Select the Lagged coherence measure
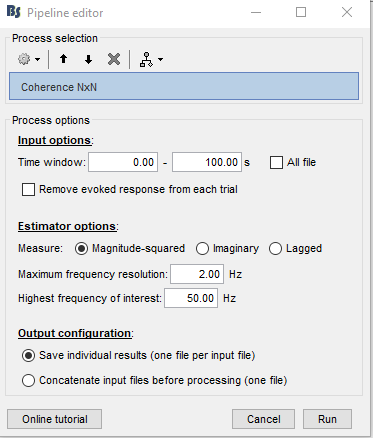Viewport: 373px width, 438px height. (x=275, y=249)
